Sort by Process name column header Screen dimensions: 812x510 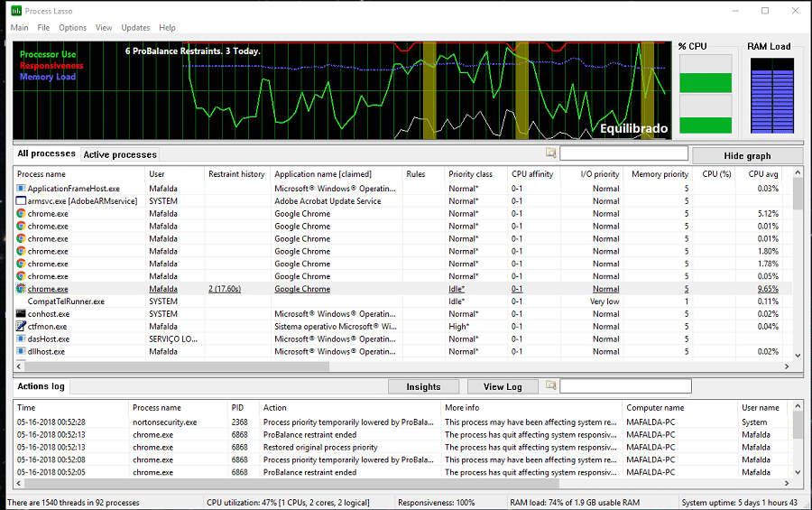coord(79,174)
